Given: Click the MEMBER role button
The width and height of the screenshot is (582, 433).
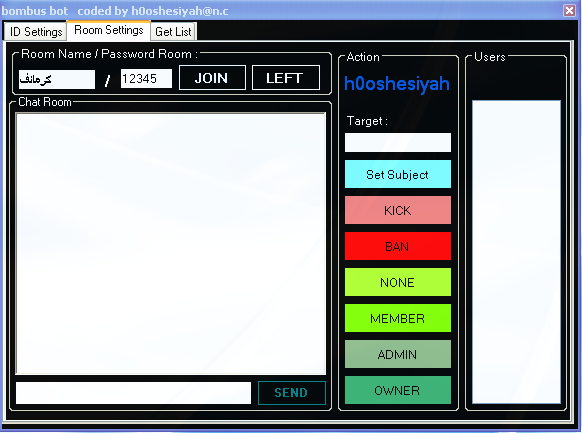Looking at the screenshot, I should pos(398,318).
